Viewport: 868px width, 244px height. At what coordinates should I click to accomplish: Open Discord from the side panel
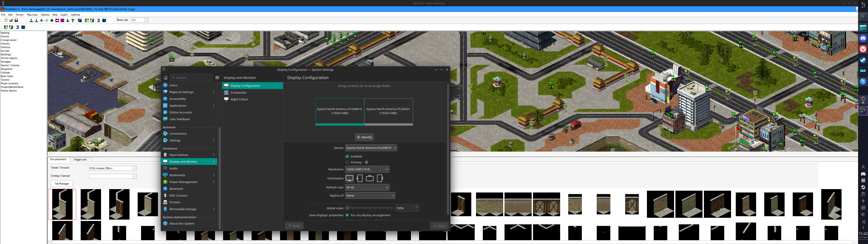(863, 38)
